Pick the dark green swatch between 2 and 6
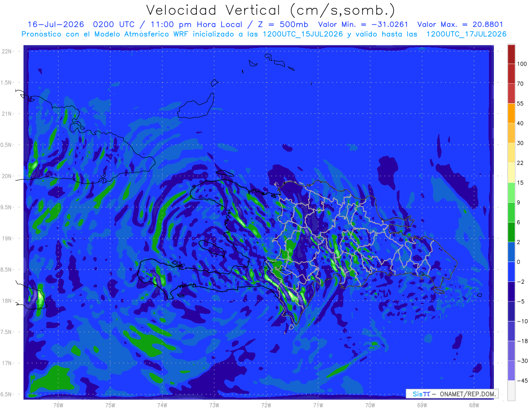Image resolution: width=532 pixels, height=411 pixels. pos(512,232)
